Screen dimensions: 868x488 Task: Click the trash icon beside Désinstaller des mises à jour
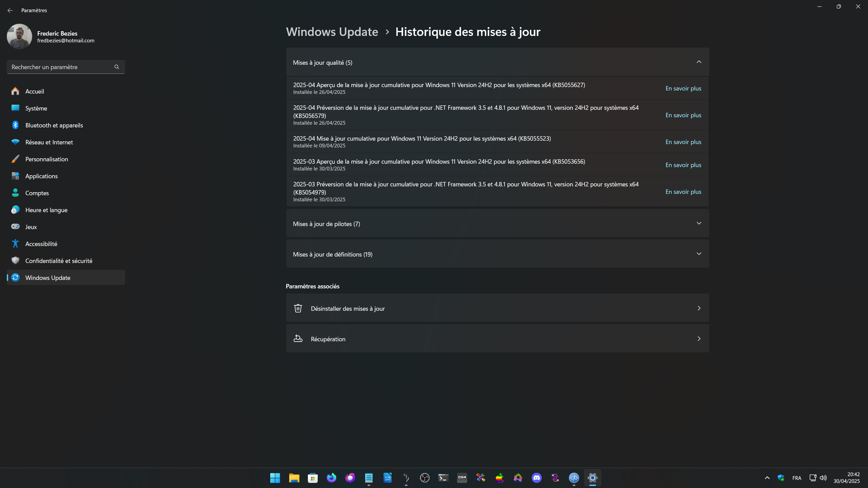[x=298, y=308]
